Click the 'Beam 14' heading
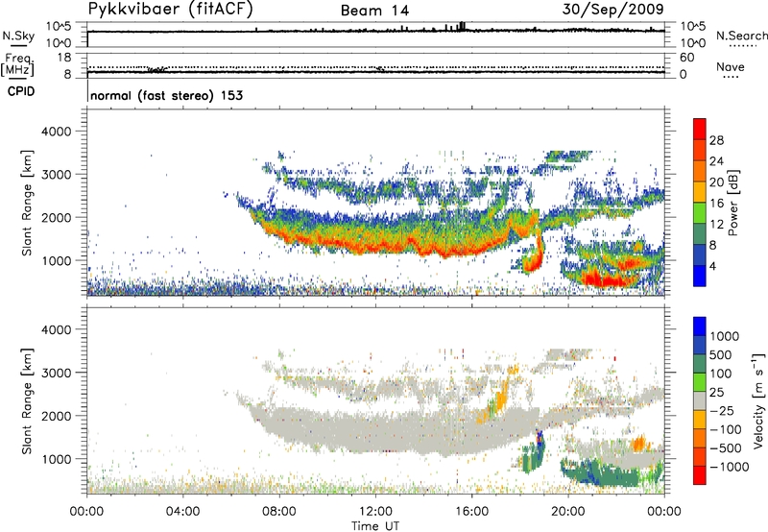The width and height of the screenshot is (768, 532). [374, 11]
